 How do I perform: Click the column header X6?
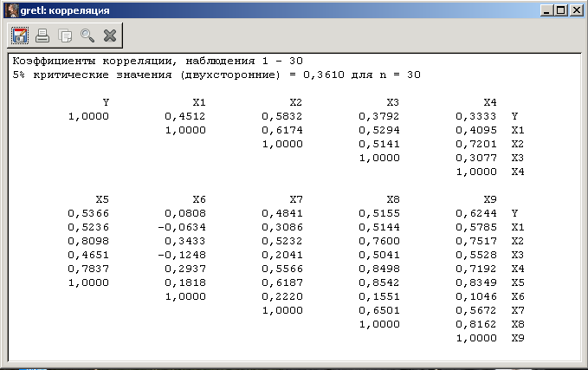[x=199, y=199]
